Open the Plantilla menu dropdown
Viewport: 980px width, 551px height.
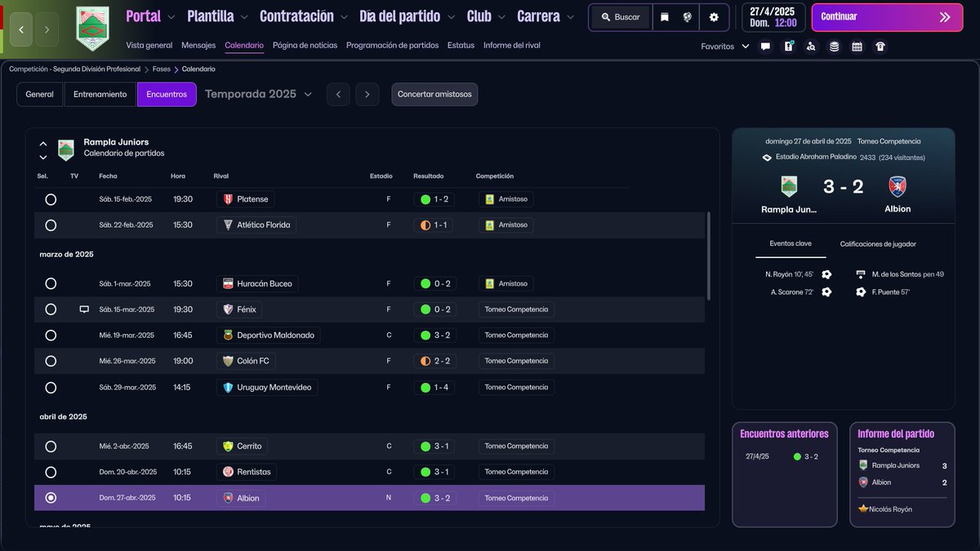point(217,16)
